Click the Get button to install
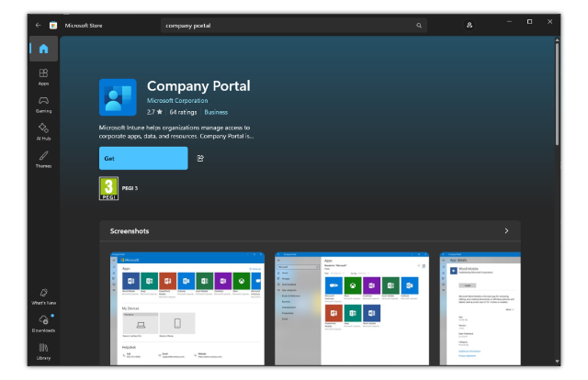This screenshot has height=380, width=588. 143,158
